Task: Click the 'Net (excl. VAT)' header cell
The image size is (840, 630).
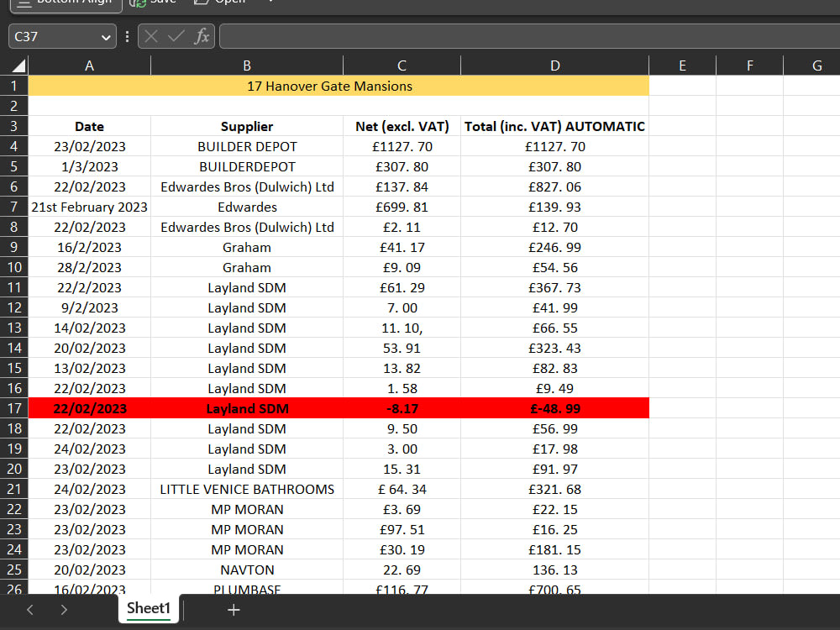Action: click(402, 127)
